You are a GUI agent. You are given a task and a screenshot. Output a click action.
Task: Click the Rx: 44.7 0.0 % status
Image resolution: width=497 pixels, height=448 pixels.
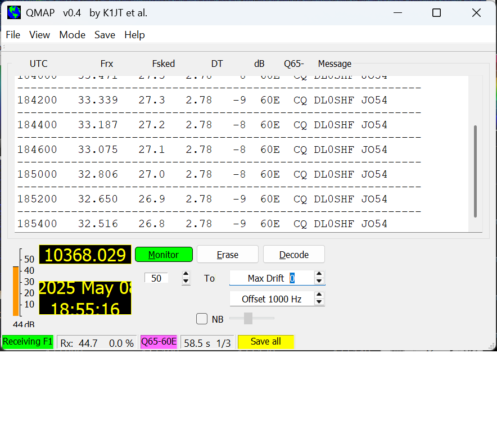pyautogui.click(x=97, y=343)
